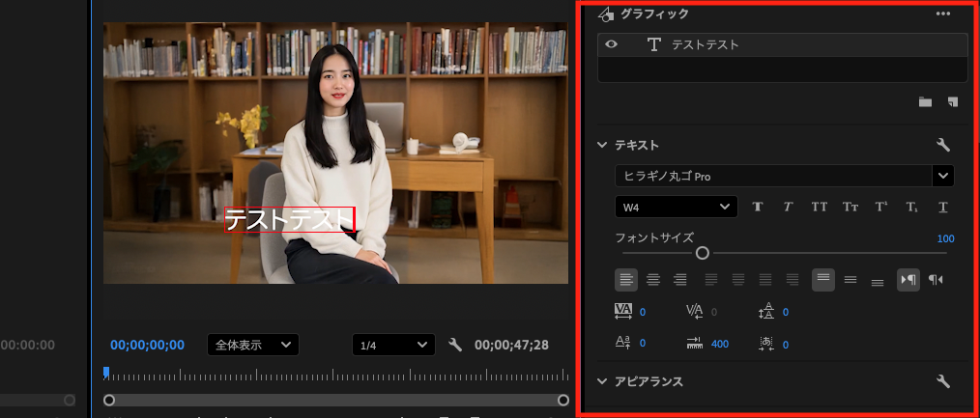Toggle underline text style

tap(942, 207)
